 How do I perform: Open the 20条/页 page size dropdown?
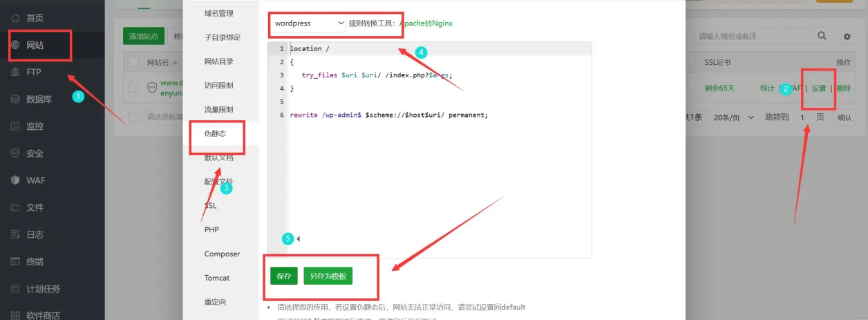point(733,117)
